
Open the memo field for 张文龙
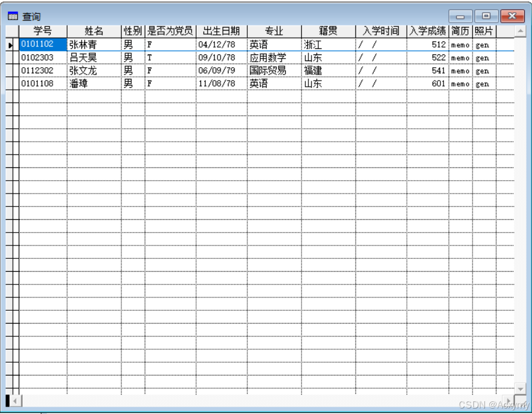point(461,71)
